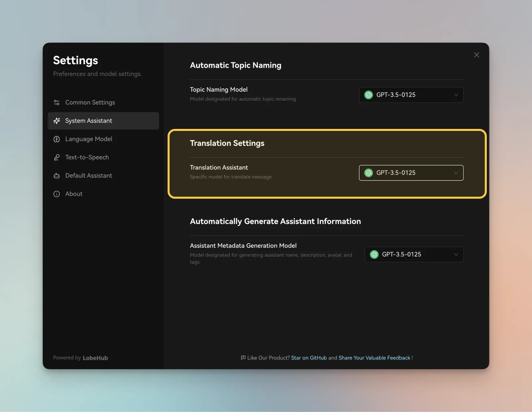532x412 pixels.
Task: Open the Topic Naming Model dropdown
Action: point(411,95)
